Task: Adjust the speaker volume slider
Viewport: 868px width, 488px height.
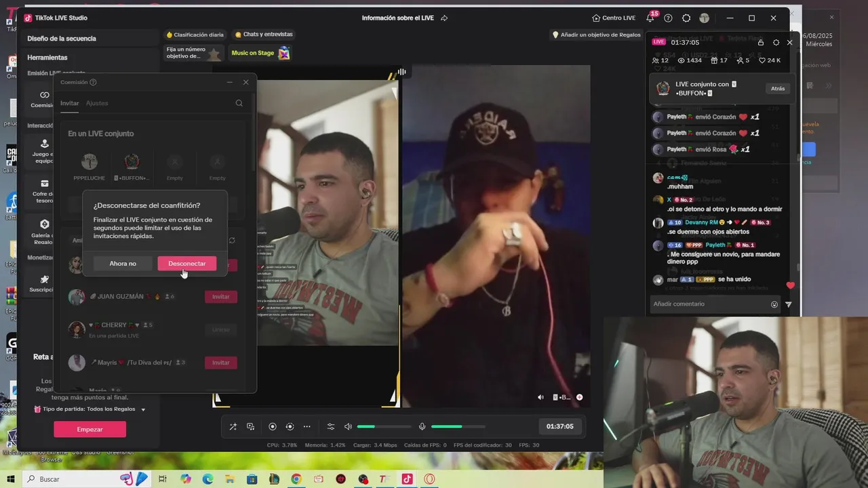Action: [x=384, y=426]
